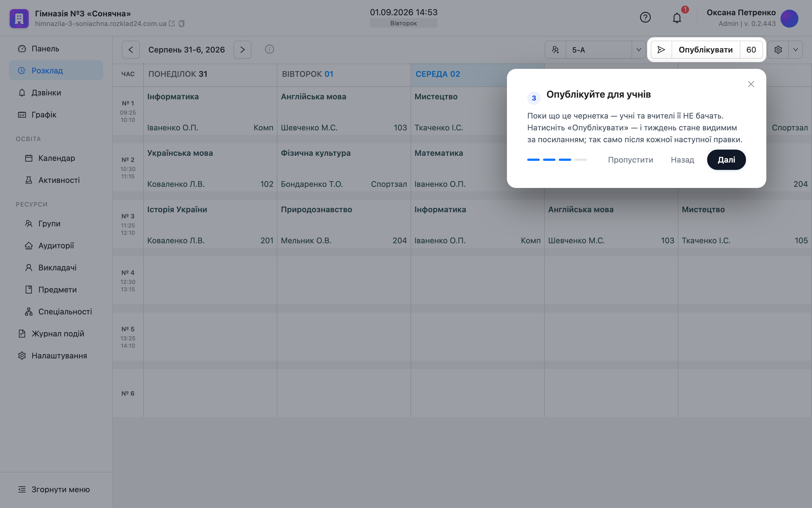The height and width of the screenshot is (508, 812).
Task: Click Назад in the tooltip
Action: click(x=682, y=160)
